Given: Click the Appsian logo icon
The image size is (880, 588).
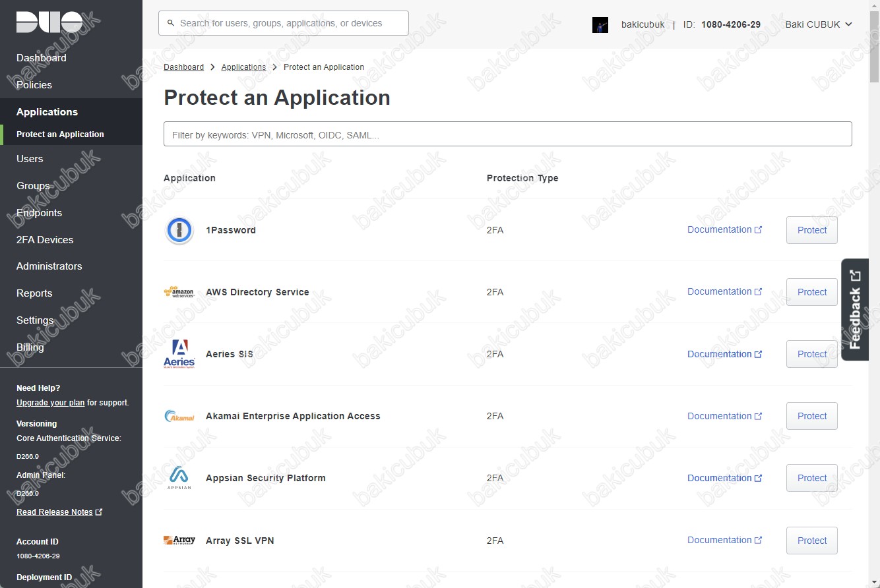Looking at the screenshot, I should (179, 478).
